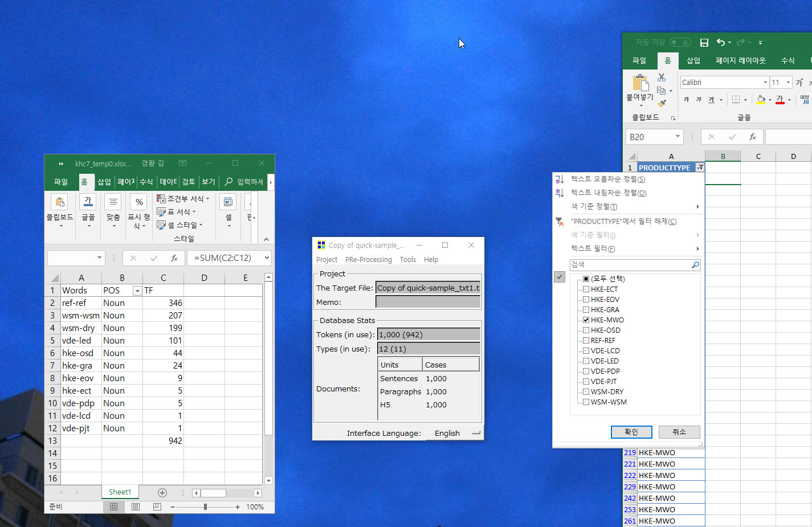Click the zoom in plus button in the status bar
Screen dimensions: 812x527
pos(238,506)
